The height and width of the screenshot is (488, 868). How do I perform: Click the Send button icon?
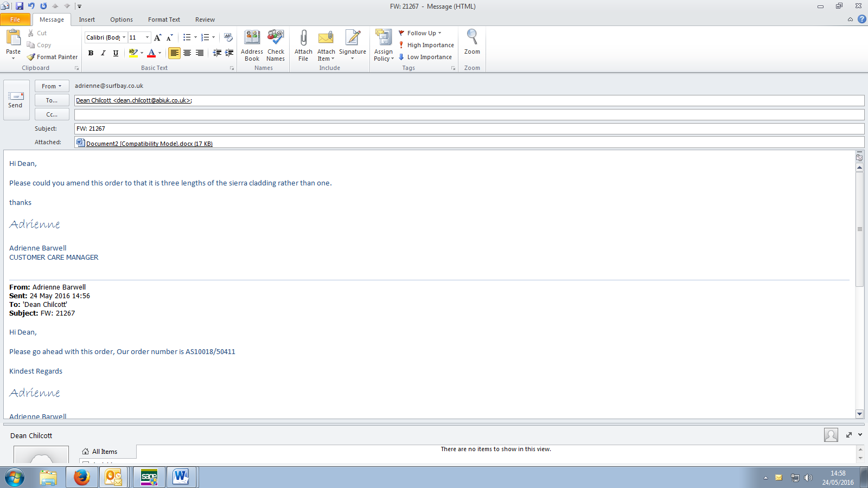15,96
